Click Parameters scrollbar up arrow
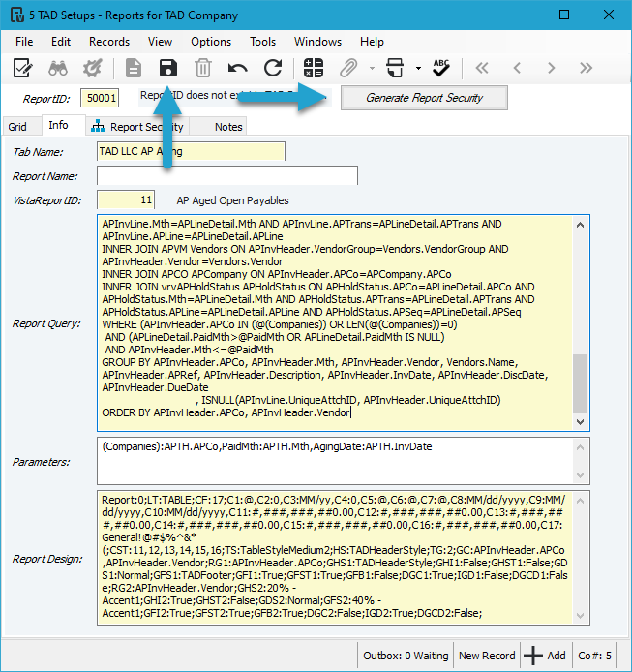Image resolution: width=632 pixels, height=672 pixels. pos(580,447)
